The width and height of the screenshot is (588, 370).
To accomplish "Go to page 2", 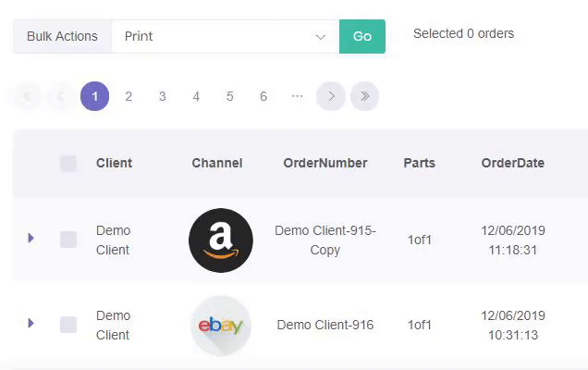I will point(129,96).
